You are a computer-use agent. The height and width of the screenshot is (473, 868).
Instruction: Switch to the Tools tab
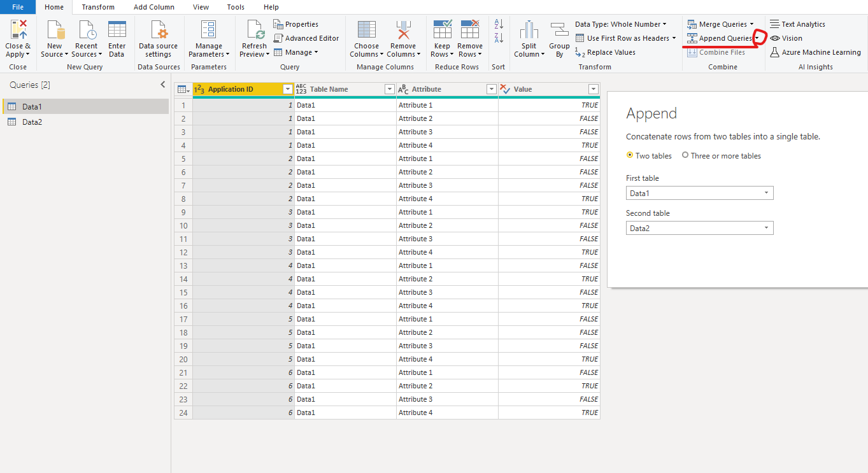point(236,7)
